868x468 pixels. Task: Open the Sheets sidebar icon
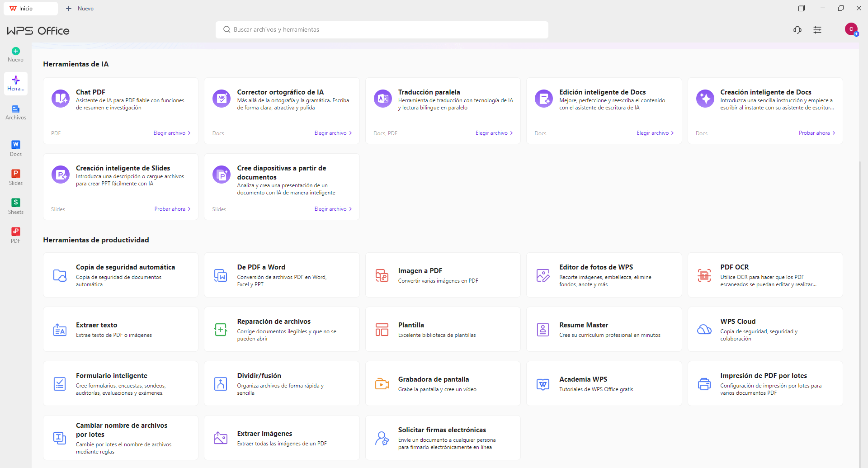pyautogui.click(x=16, y=206)
